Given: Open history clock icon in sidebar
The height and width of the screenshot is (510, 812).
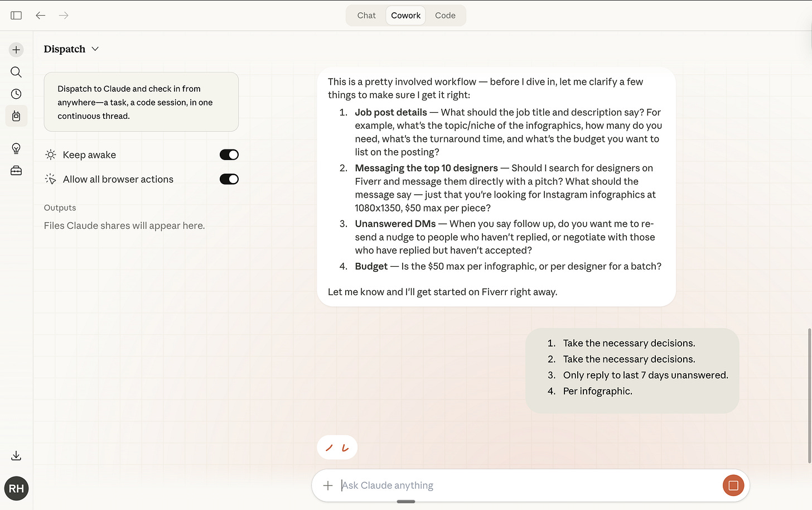Looking at the screenshot, I should (16, 94).
